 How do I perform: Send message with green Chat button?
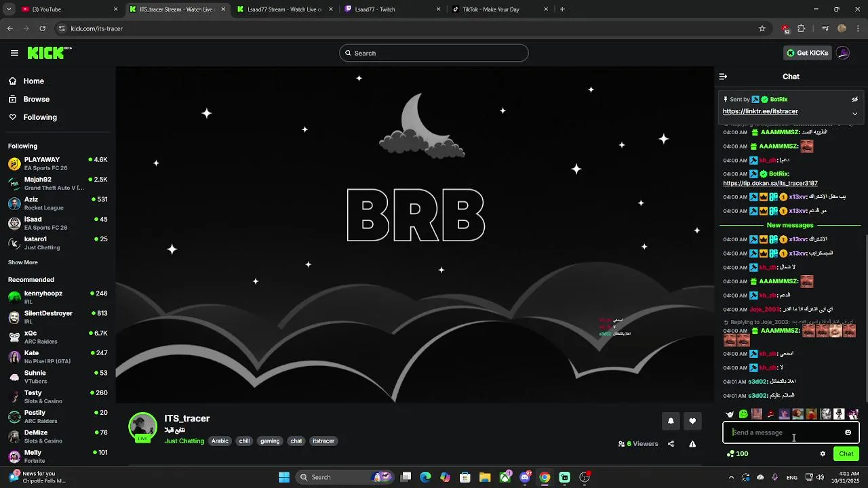846,454
